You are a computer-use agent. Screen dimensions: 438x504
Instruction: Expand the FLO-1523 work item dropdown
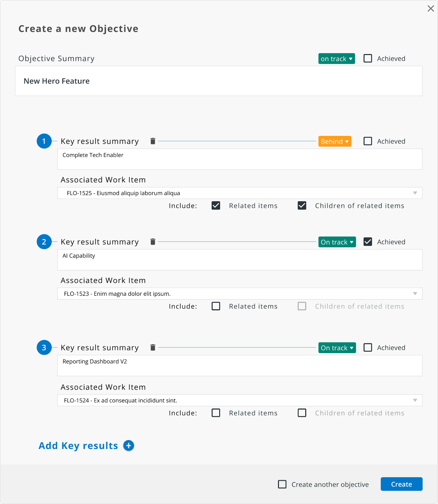click(240, 294)
